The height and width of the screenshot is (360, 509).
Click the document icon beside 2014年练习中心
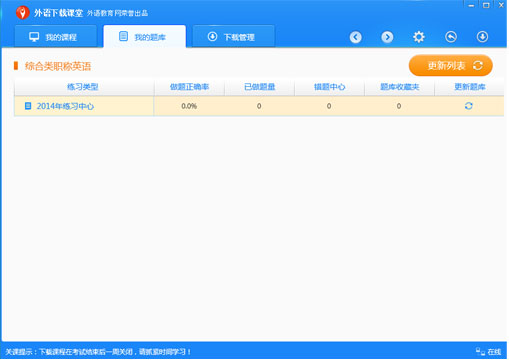click(28, 106)
